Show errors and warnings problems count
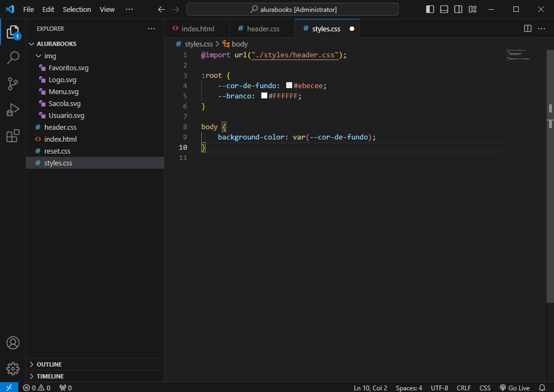 37,388
